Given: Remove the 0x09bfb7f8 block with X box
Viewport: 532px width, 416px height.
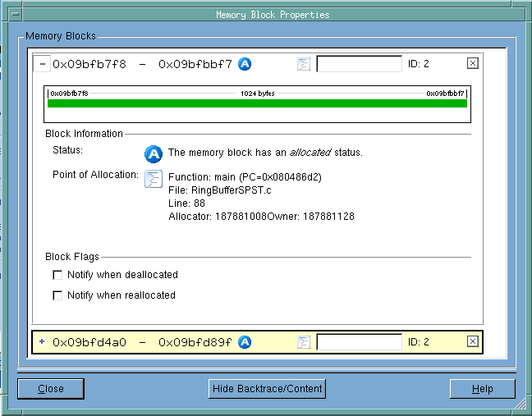Looking at the screenshot, I should click(472, 63).
